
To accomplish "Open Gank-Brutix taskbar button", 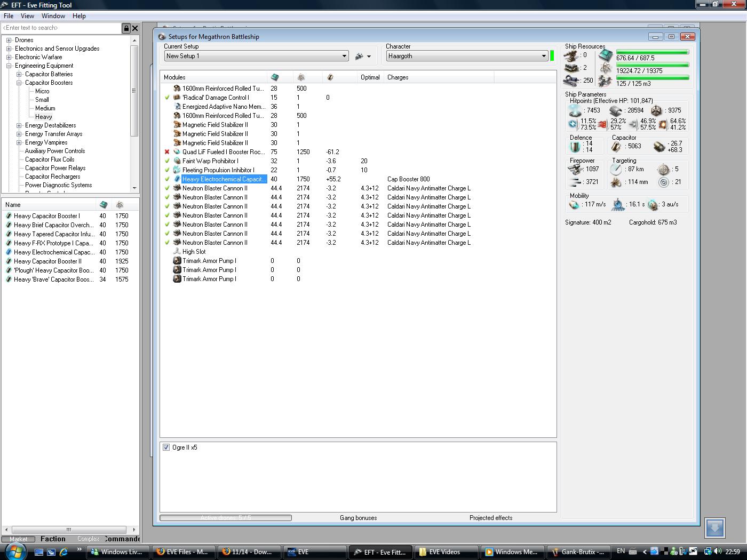I will [x=578, y=552].
